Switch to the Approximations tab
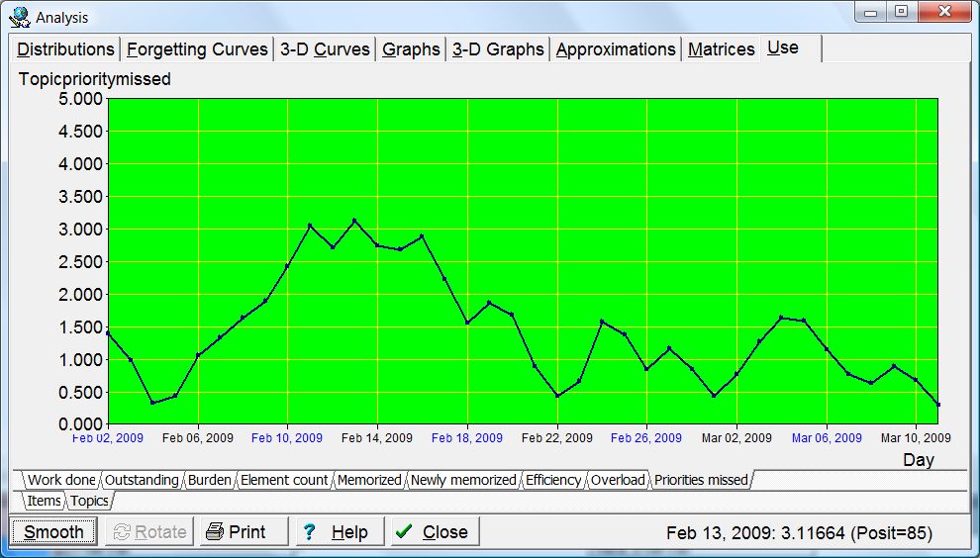This screenshot has width=980, height=558. [616, 49]
